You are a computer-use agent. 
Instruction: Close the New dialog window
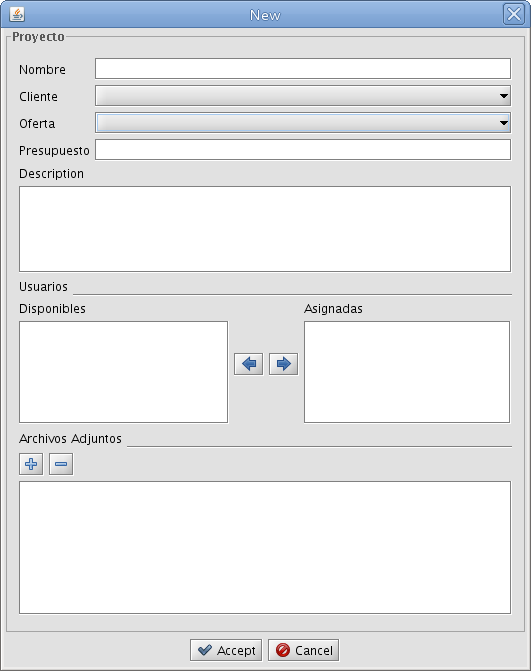tap(513, 14)
